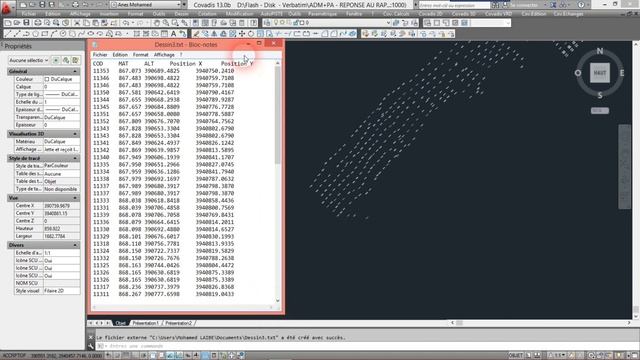Image resolution: width=640 pixels, height=360 pixels.
Task: Open Notepad Affichage menu
Action: 164,55
